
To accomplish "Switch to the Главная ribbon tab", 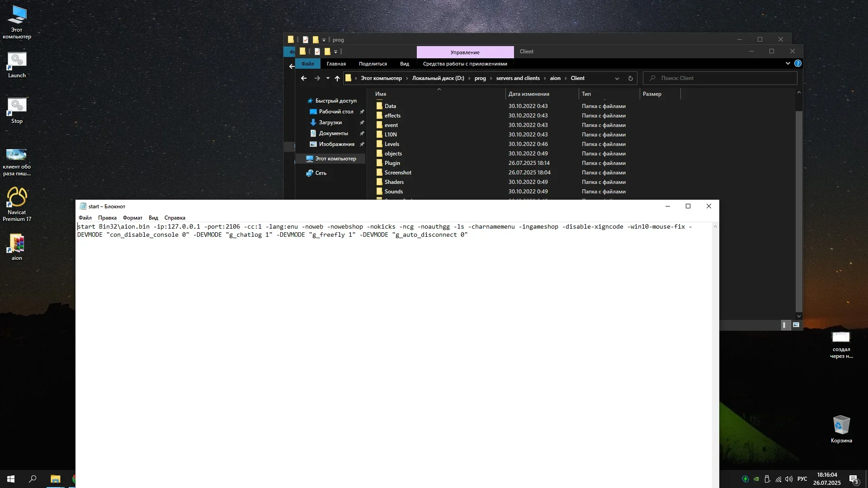I will point(336,64).
